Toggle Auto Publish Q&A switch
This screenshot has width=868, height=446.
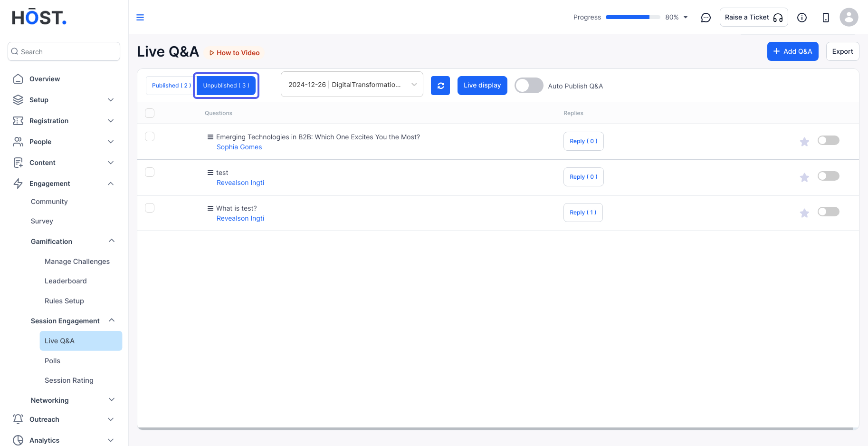pos(529,86)
